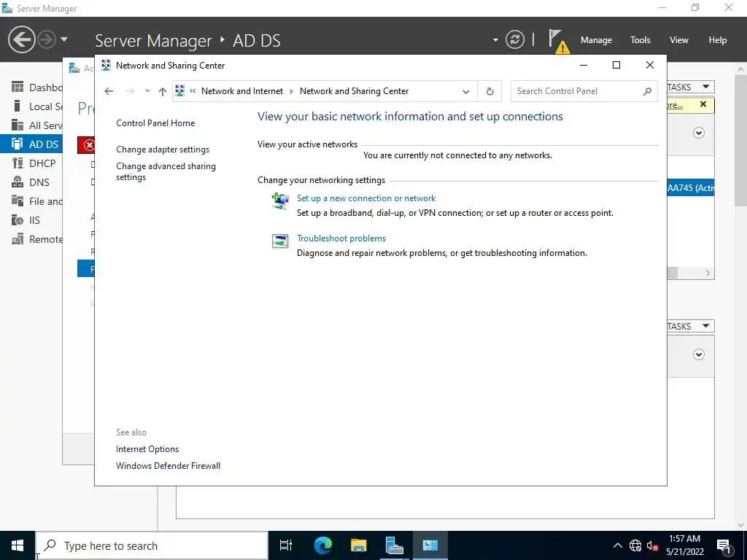Select Dashboard in the Server Manager sidebar
747x560 pixels.
[31, 87]
